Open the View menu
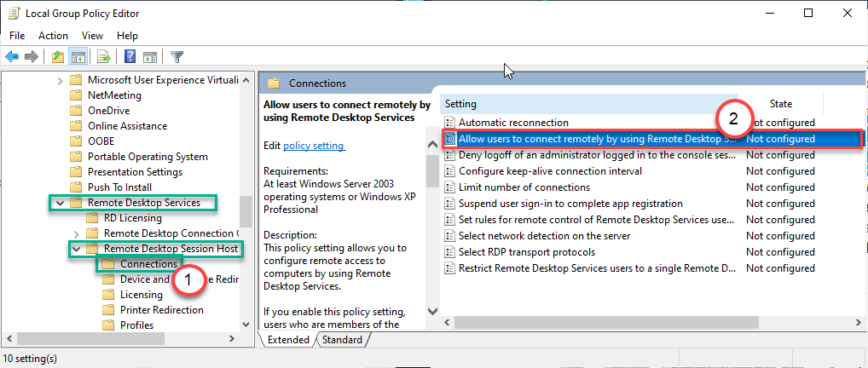The height and width of the screenshot is (368, 868). [92, 36]
